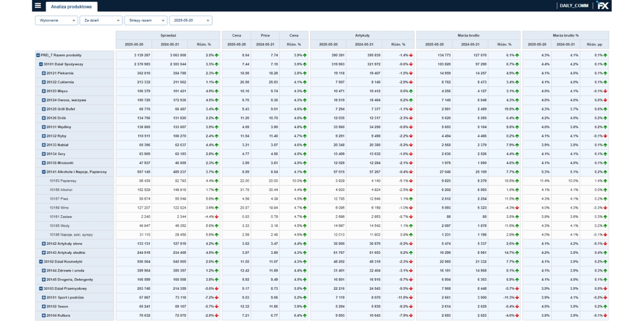644x322 pixels.
Task: Select the 10159 Wino row label
Action: point(59,208)
